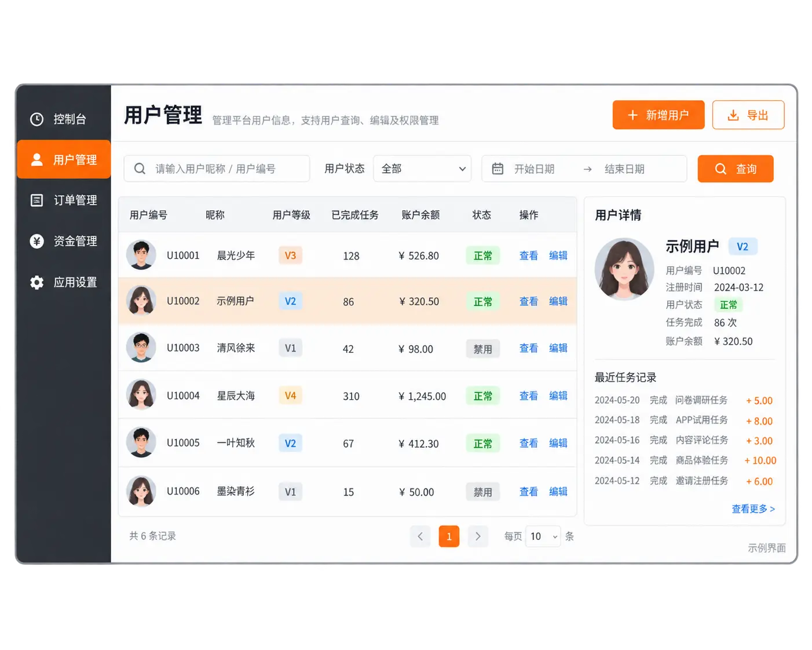The image size is (812, 650).
Task: Click large avatar in 用户详情 panel
Action: tap(624, 269)
